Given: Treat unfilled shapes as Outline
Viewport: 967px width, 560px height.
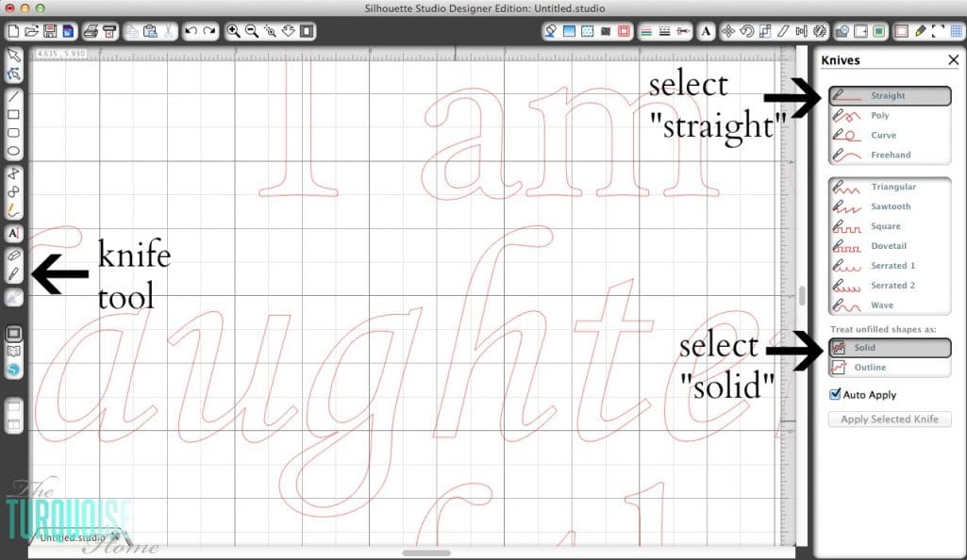Looking at the screenshot, I should 890,367.
